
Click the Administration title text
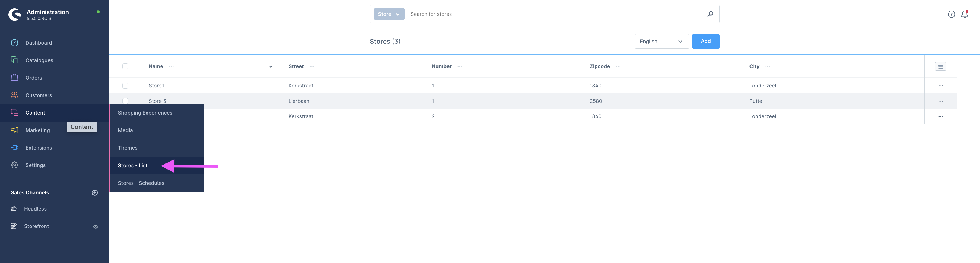(x=48, y=12)
